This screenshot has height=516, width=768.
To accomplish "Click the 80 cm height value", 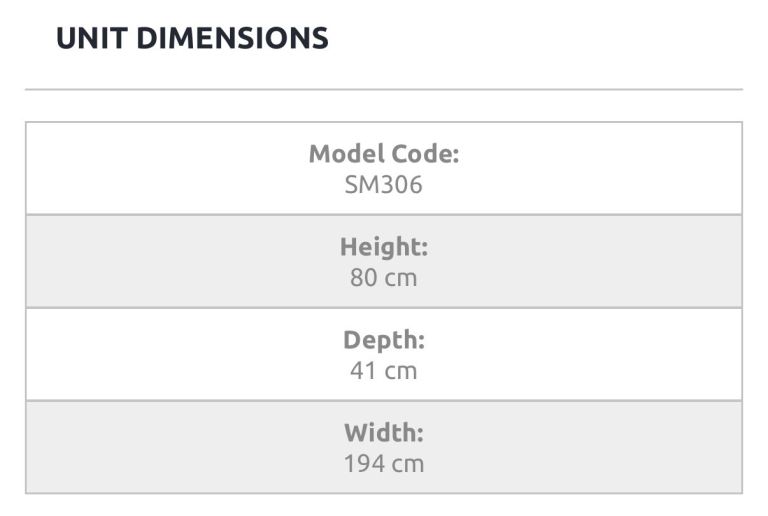I will (x=384, y=277).
